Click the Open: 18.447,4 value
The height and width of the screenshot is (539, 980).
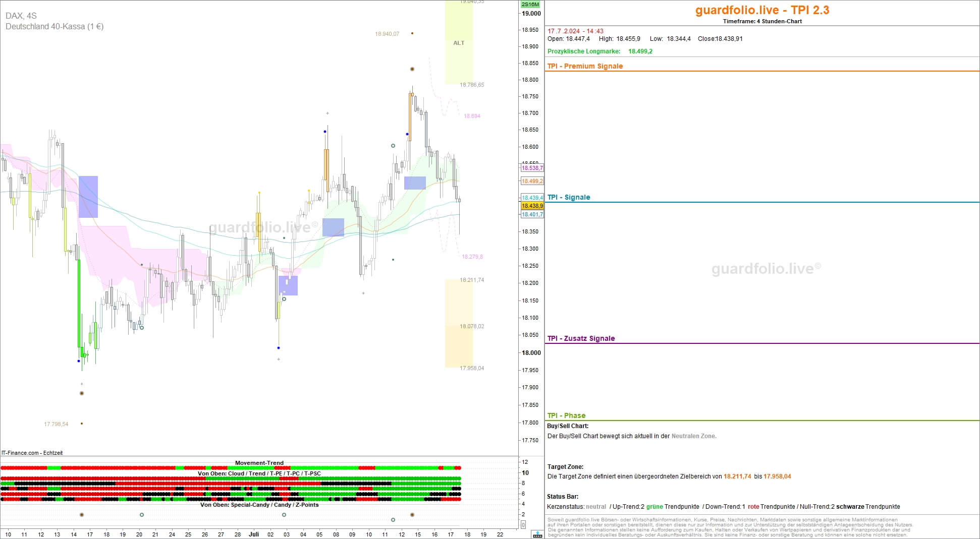(569, 39)
